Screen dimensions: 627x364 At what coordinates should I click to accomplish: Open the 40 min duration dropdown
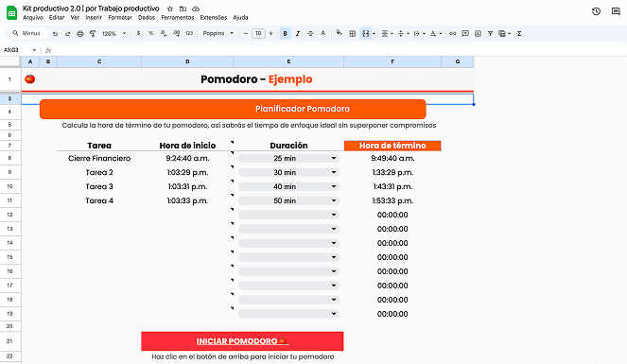point(288,186)
